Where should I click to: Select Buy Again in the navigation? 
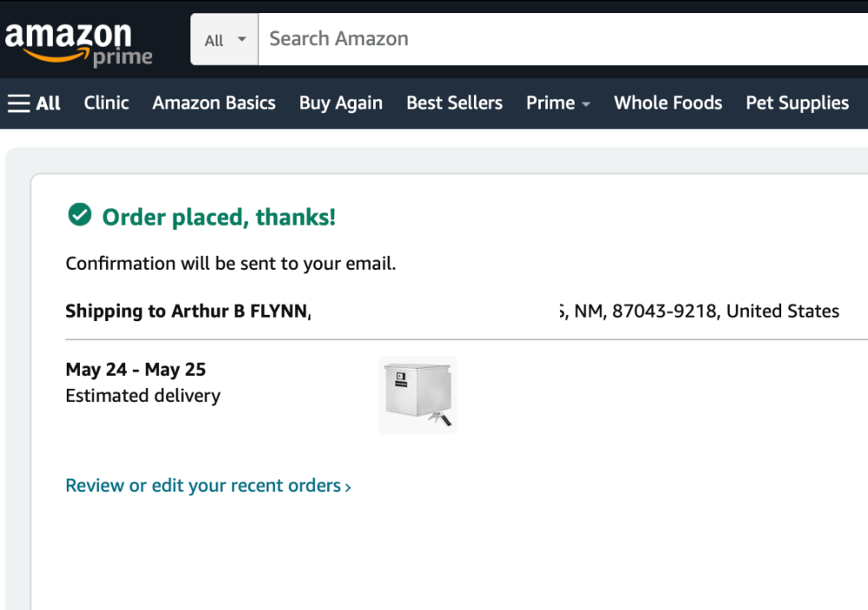(x=340, y=103)
